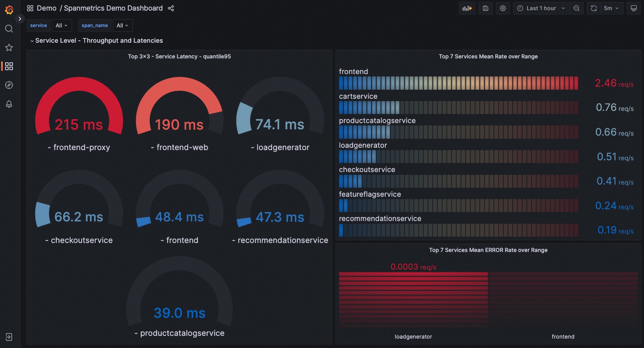Click the cartservice rate bar gauge
Screen dimensions: 644x348
click(x=459, y=107)
